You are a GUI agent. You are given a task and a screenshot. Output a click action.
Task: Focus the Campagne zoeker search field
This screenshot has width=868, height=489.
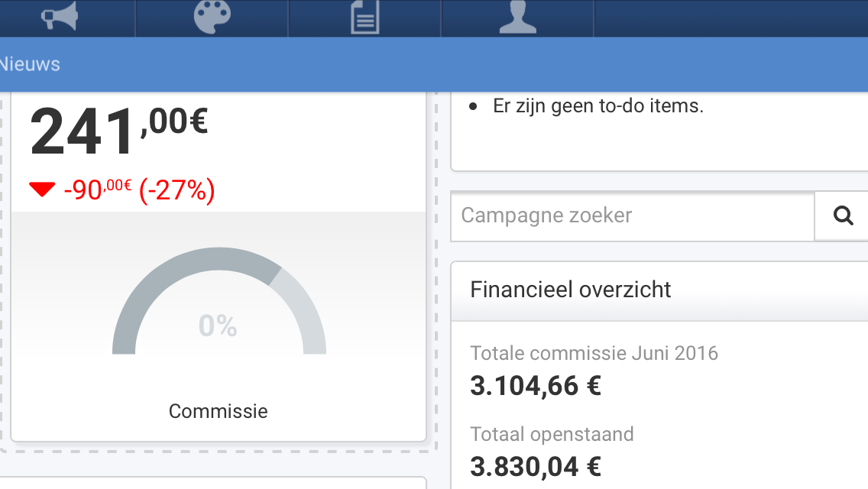pyautogui.click(x=633, y=215)
